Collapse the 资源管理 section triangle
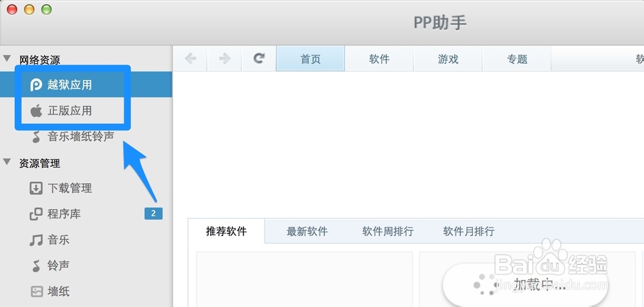644x307 pixels. pyautogui.click(x=7, y=162)
